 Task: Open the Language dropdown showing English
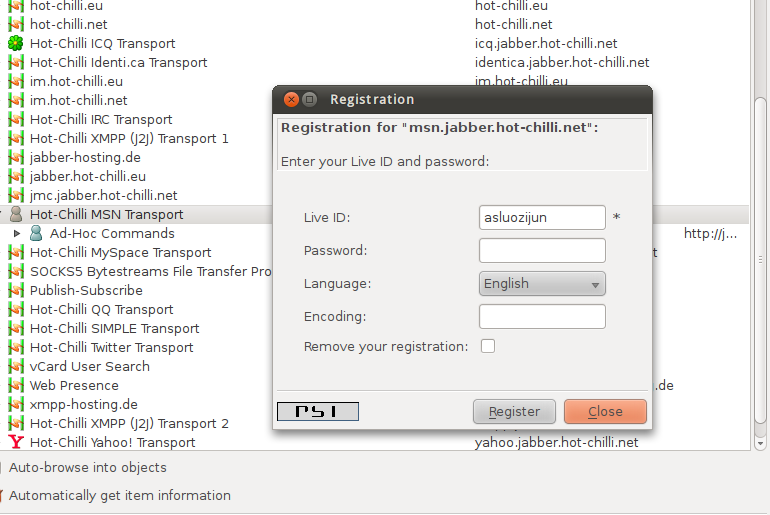(542, 284)
